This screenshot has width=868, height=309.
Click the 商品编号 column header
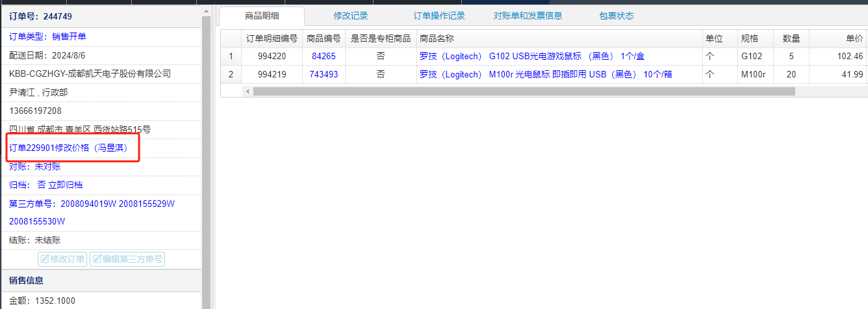(x=324, y=38)
